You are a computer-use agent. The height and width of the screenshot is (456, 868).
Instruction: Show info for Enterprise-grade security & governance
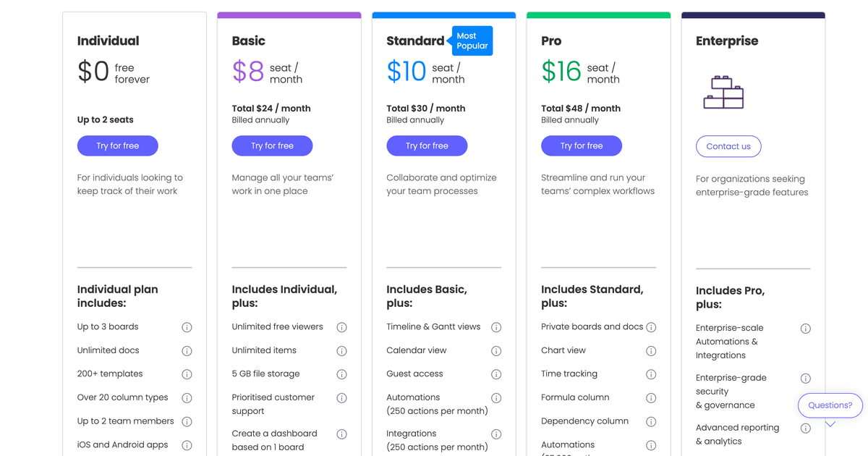[x=805, y=379]
